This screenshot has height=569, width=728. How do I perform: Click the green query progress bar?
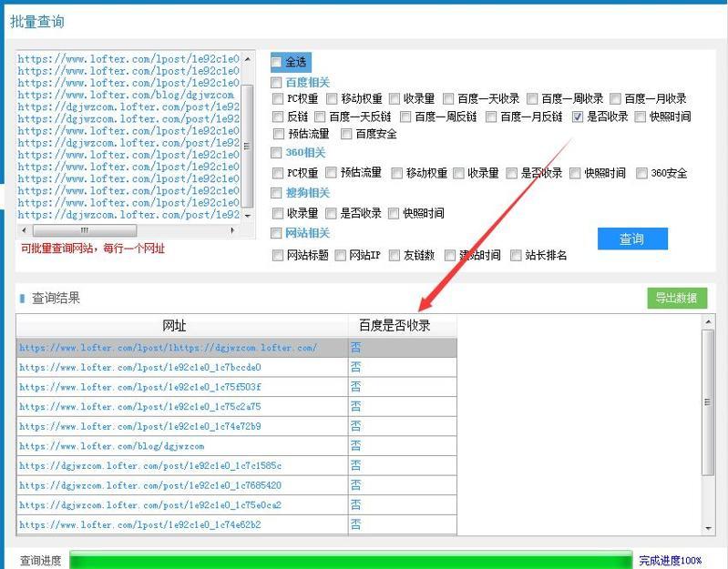click(351, 560)
